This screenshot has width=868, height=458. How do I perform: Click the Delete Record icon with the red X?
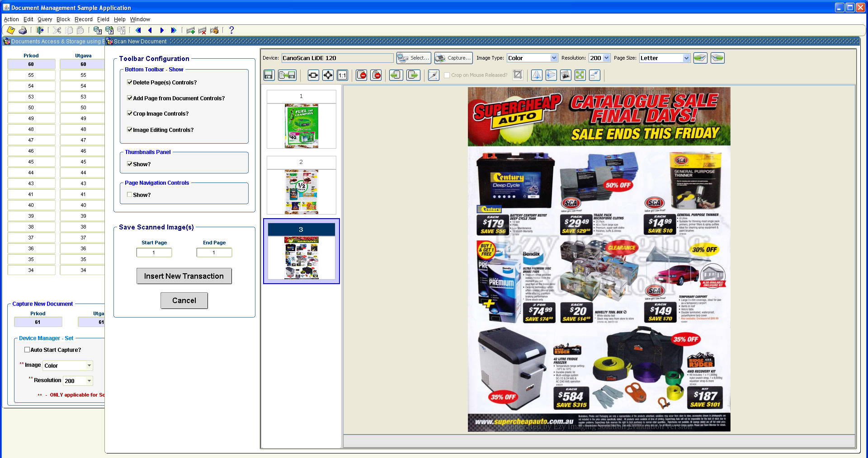pyautogui.click(x=202, y=30)
